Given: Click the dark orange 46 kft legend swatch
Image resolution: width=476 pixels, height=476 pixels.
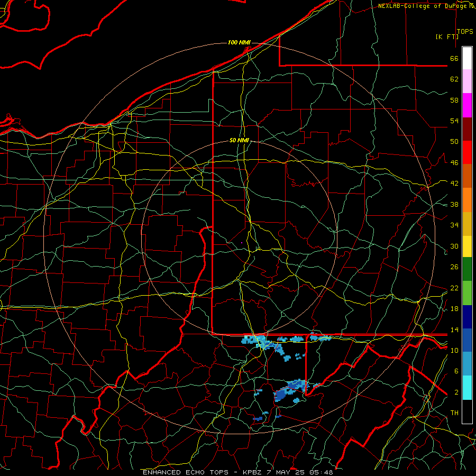Looking at the screenshot, I should [x=467, y=176].
